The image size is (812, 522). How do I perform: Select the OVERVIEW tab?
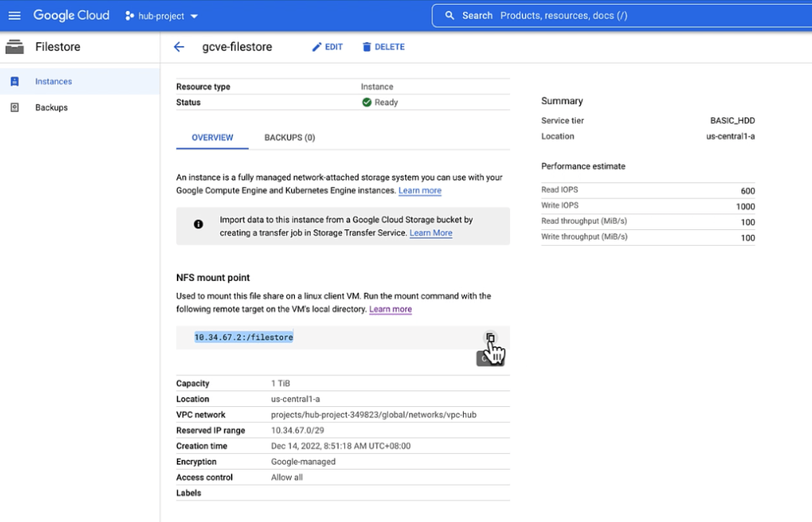point(213,137)
